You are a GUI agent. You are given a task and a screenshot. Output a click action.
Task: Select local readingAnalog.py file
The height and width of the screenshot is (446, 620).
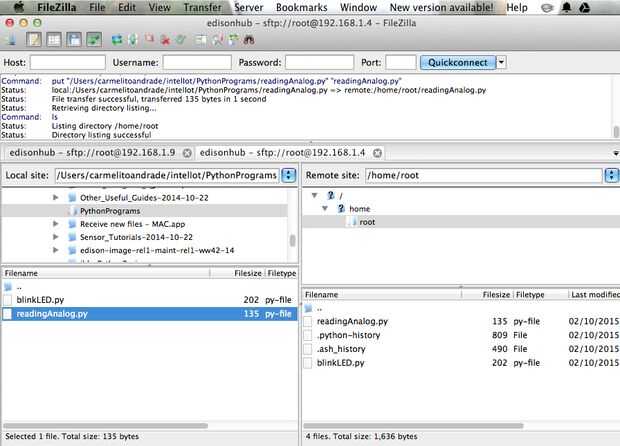pos(149,314)
